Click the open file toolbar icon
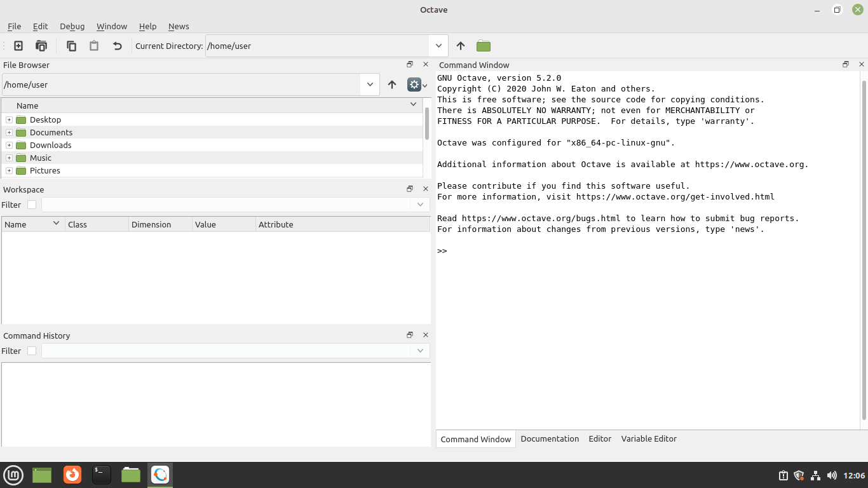Image resolution: width=868 pixels, height=488 pixels. 41,46
